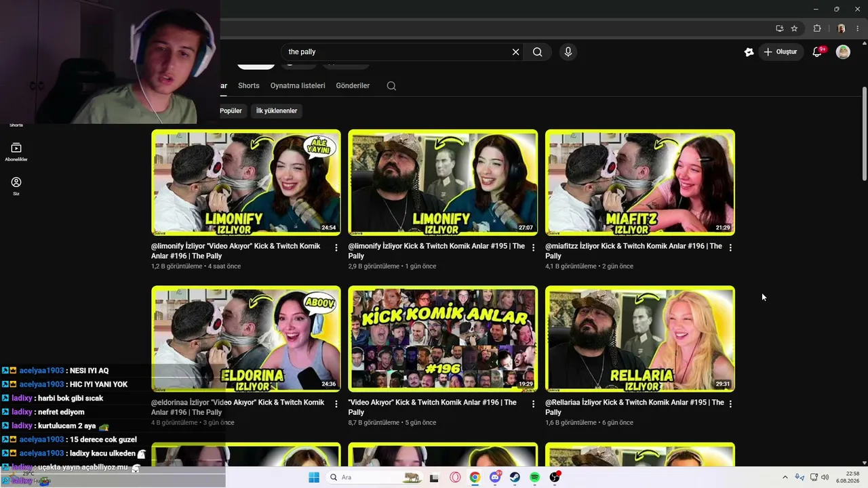Search within the channel using the magnifier
Viewport: 868px width, 488px height.
coord(391,86)
